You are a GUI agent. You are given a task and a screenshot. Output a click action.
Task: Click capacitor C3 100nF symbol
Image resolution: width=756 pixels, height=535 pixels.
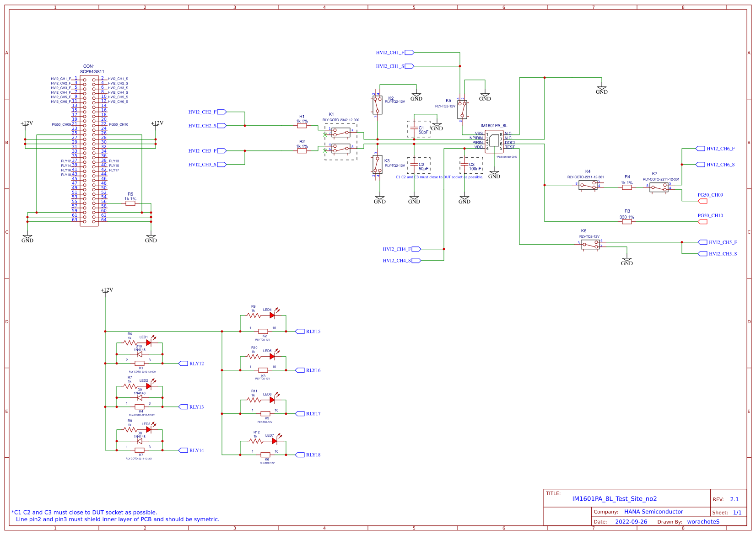[x=464, y=164]
